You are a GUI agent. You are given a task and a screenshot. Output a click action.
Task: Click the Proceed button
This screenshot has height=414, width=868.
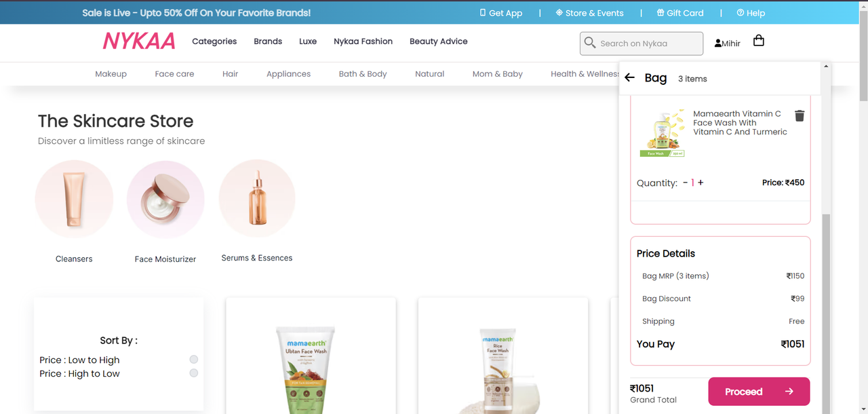tap(759, 392)
